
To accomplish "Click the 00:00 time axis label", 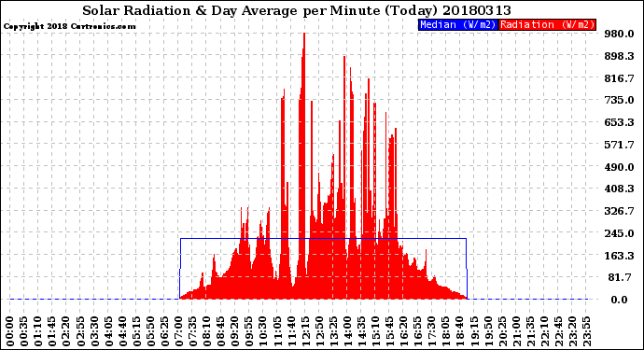I will (x=10, y=331).
